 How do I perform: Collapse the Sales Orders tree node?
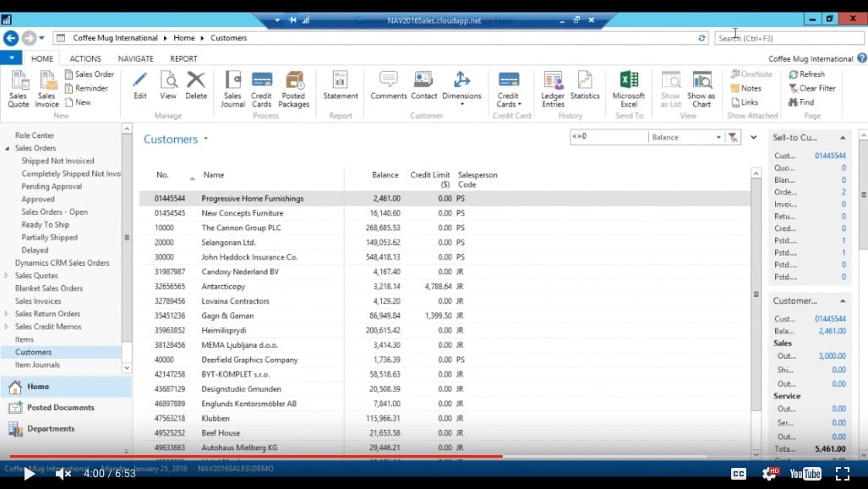pyautogui.click(x=8, y=148)
